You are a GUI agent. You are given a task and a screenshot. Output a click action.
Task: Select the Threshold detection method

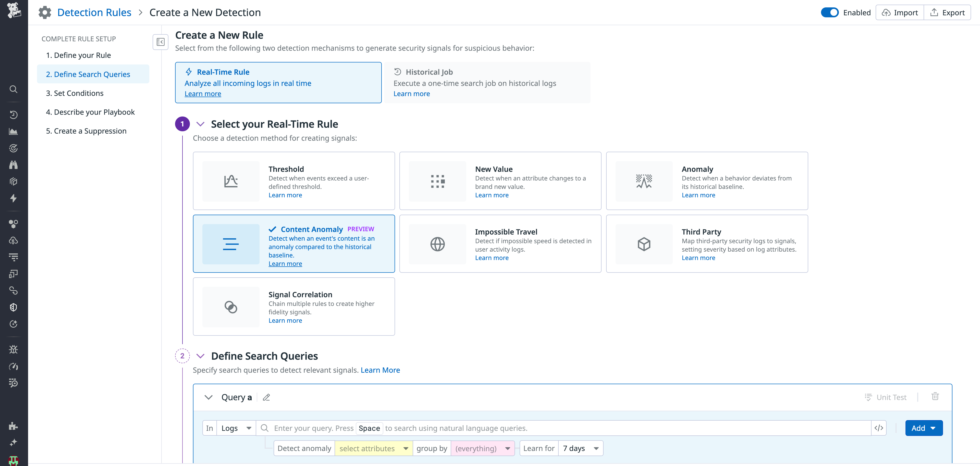point(294,181)
